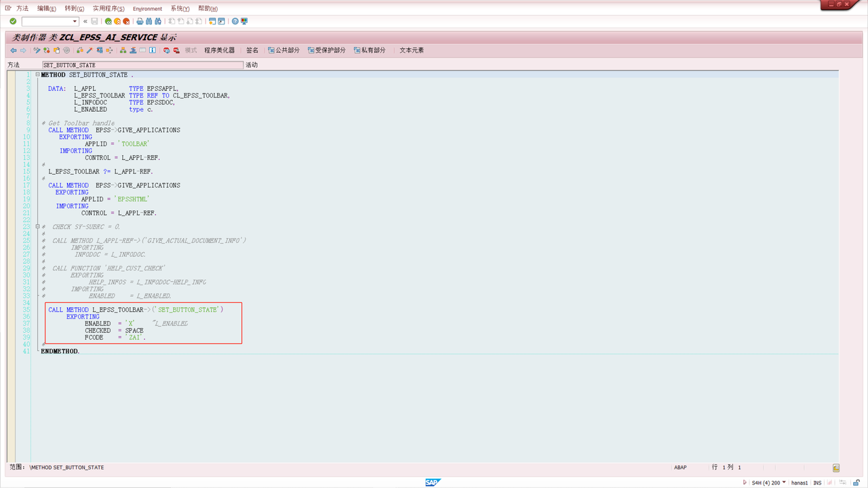
Task: Click the 文本元素 button
Action: [x=412, y=50]
